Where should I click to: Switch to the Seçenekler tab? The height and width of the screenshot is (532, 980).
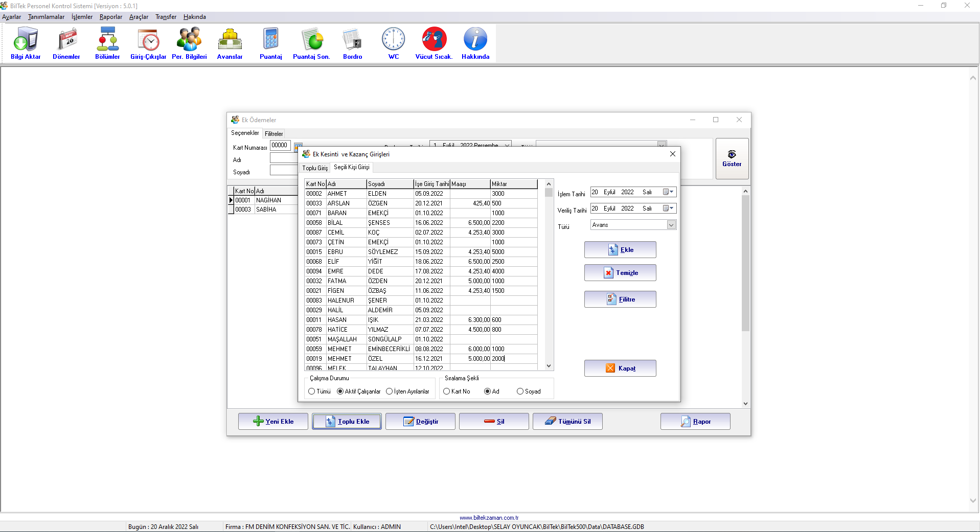coord(245,133)
